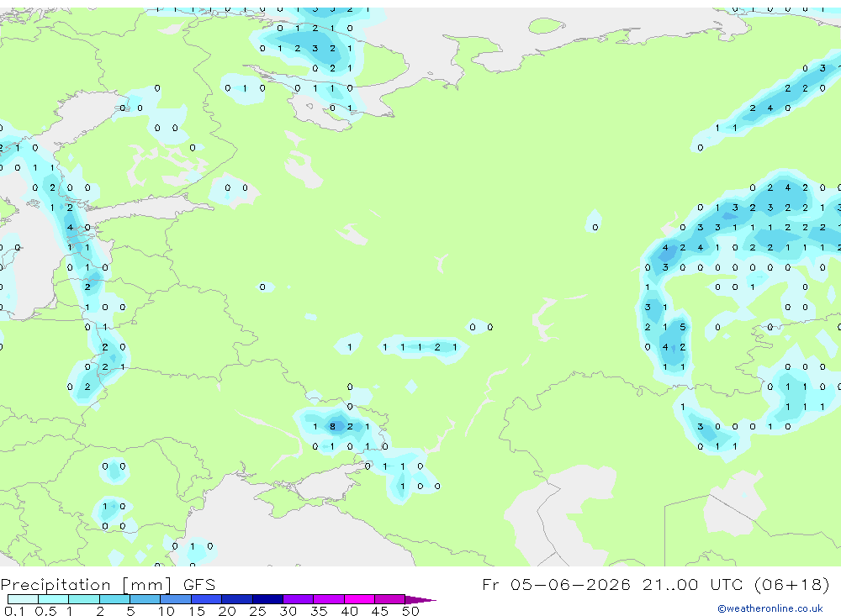The height and width of the screenshot is (616, 841).
Task: Click the 0.1–0.5 mm legend color box
Action: pyautogui.click(x=23, y=599)
